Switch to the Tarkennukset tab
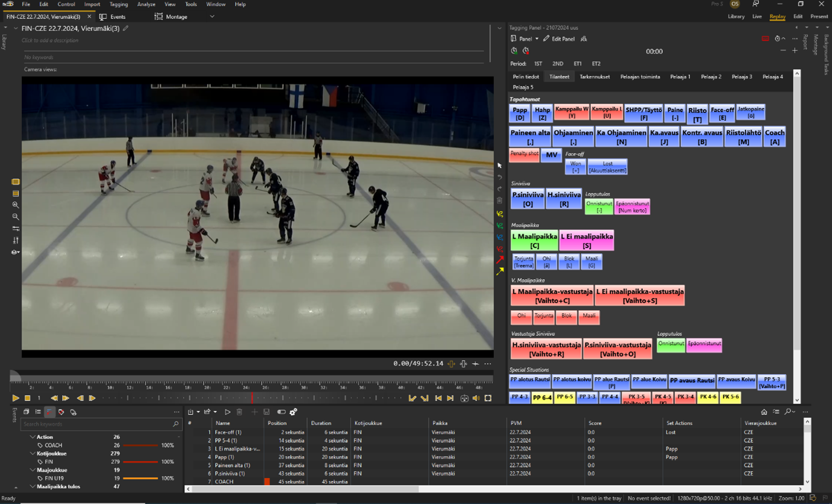The image size is (832, 504). (595, 77)
